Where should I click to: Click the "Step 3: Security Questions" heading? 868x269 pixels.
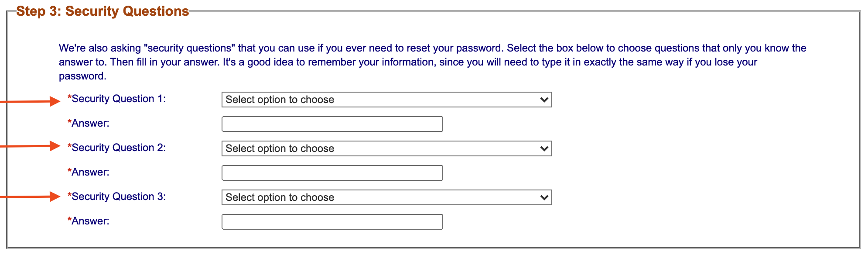coord(103,11)
